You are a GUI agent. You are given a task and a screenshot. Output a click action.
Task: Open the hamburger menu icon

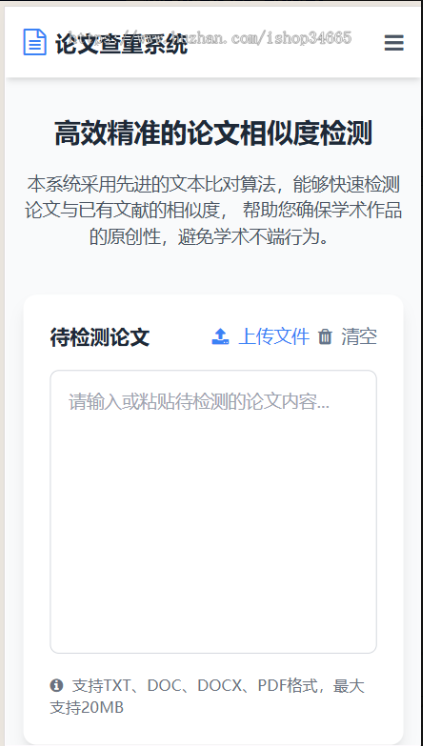394,43
